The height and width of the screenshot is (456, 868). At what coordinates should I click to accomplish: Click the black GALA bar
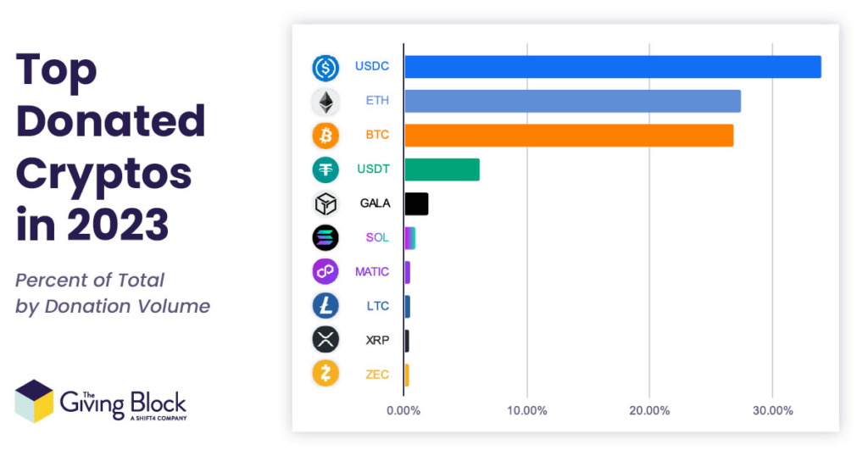416,203
